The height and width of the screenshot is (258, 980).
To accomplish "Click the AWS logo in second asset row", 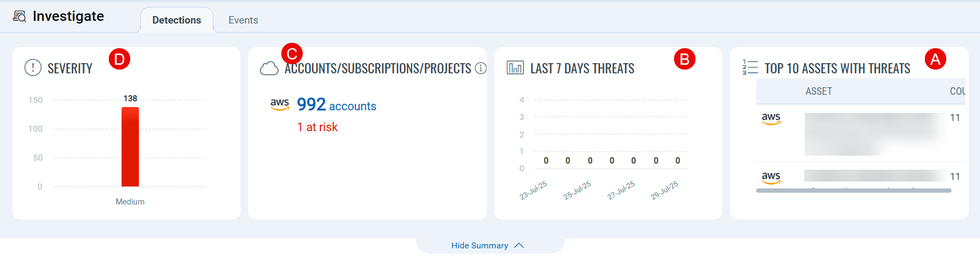I will (x=771, y=177).
